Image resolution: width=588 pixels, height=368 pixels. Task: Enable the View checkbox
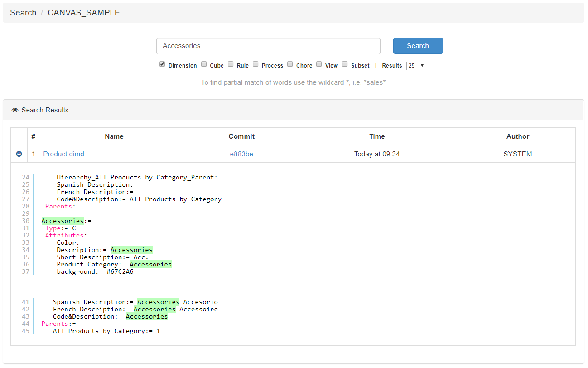click(x=319, y=64)
